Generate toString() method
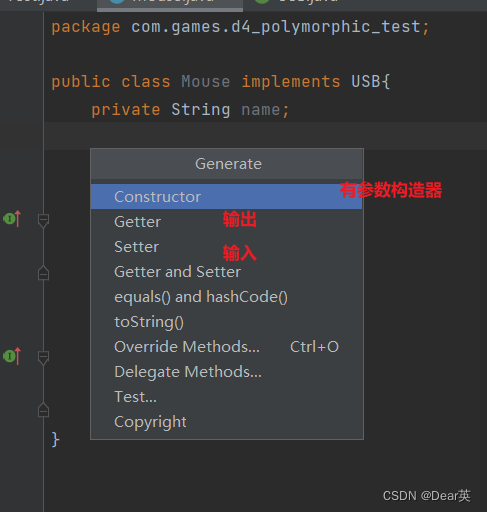Viewport: 487px width, 512px height. (226, 322)
